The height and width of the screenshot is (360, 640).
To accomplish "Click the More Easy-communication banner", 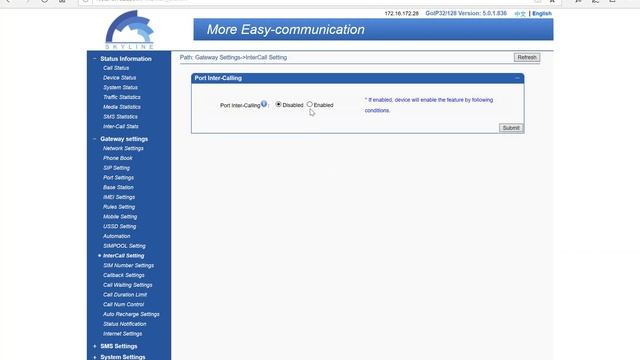I will click(373, 29).
